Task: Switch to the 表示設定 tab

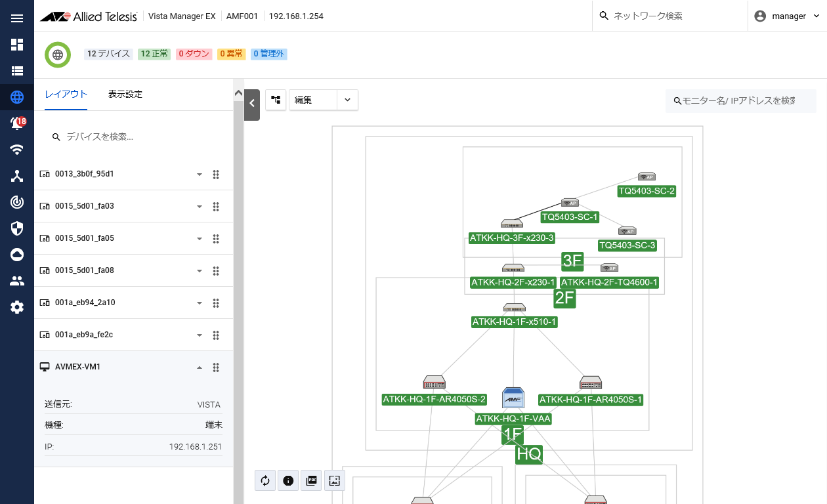Action: click(x=125, y=94)
